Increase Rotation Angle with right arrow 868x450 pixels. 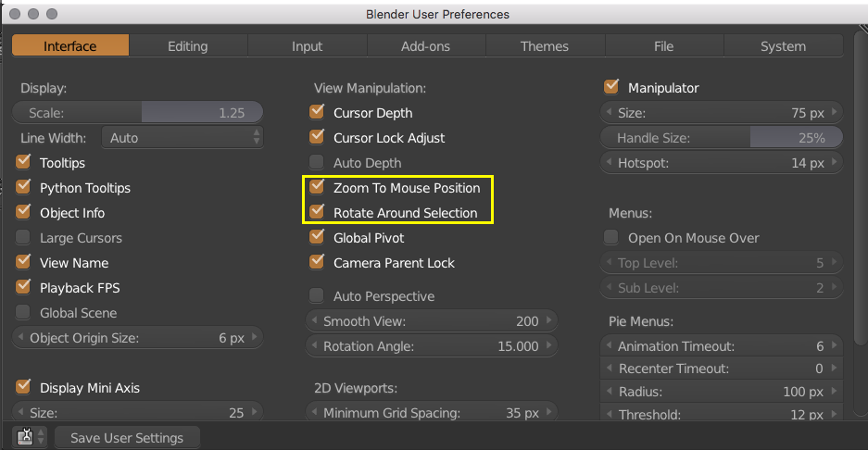point(551,346)
